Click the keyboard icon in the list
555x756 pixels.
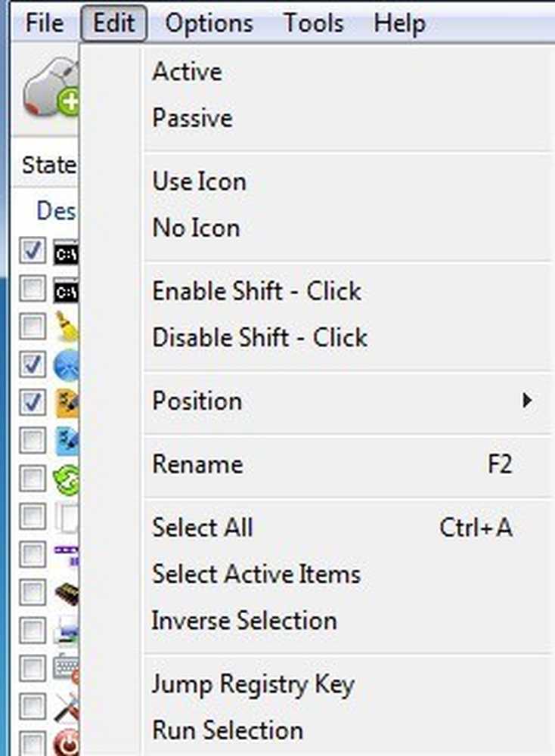pyautogui.click(x=66, y=669)
